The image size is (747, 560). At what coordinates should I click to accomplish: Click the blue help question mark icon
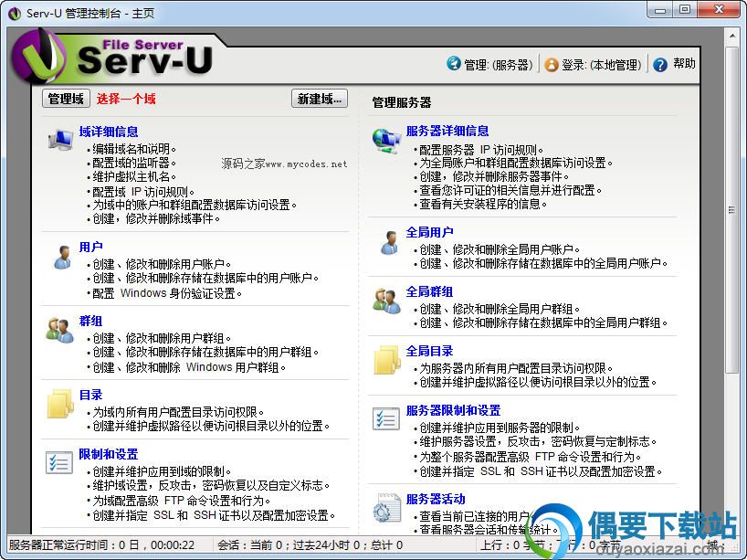coord(660,64)
